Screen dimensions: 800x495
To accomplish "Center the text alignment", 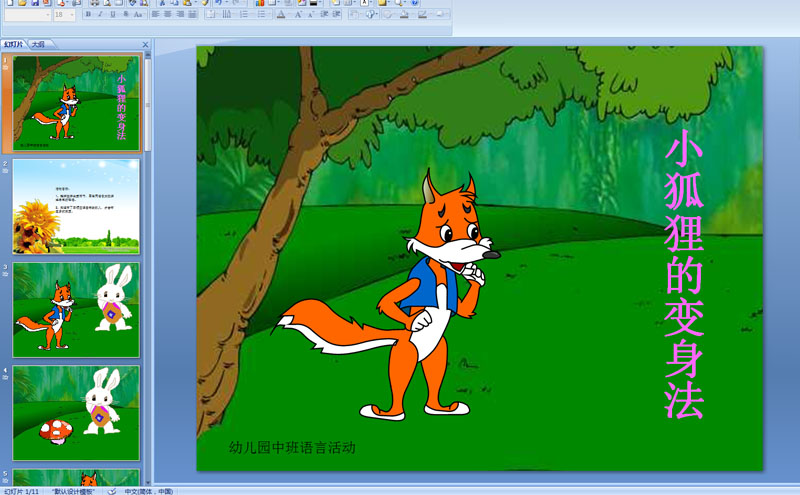I will point(168,14).
